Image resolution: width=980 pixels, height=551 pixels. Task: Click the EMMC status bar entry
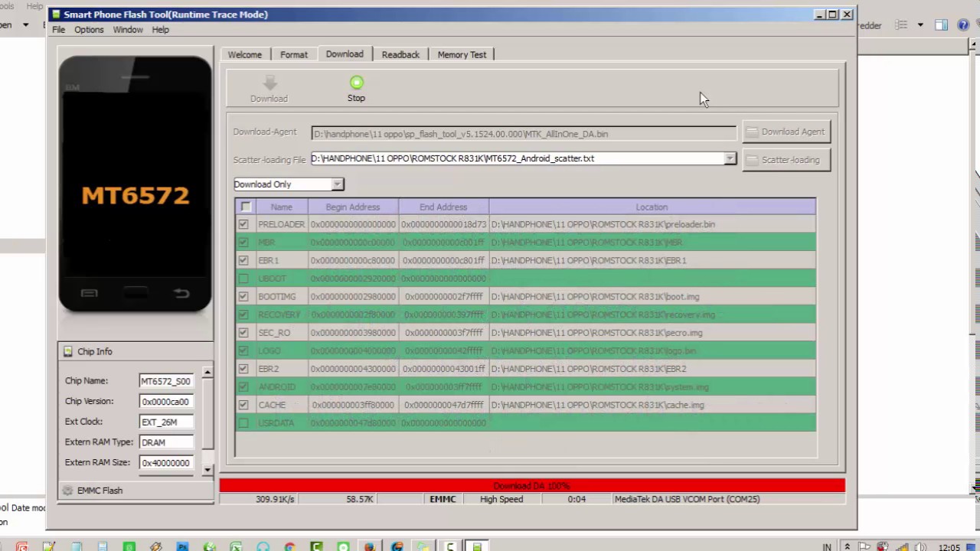click(443, 499)
